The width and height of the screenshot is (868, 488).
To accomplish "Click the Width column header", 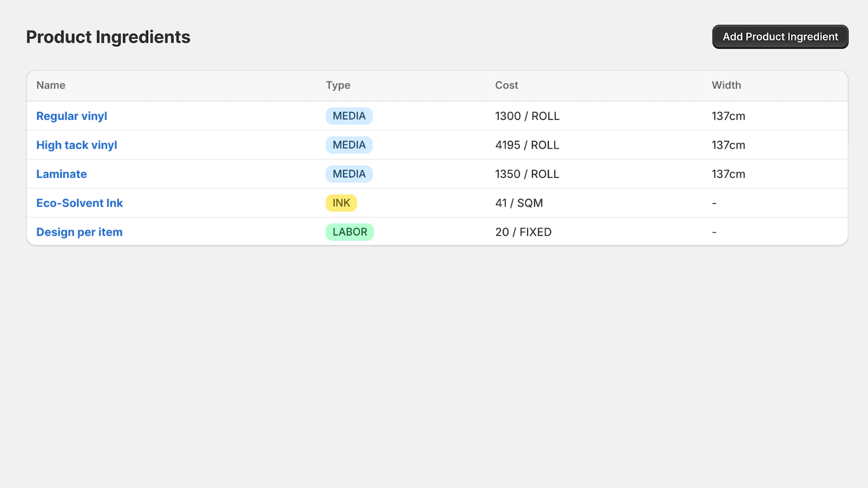I will click(x=726, y=85).
